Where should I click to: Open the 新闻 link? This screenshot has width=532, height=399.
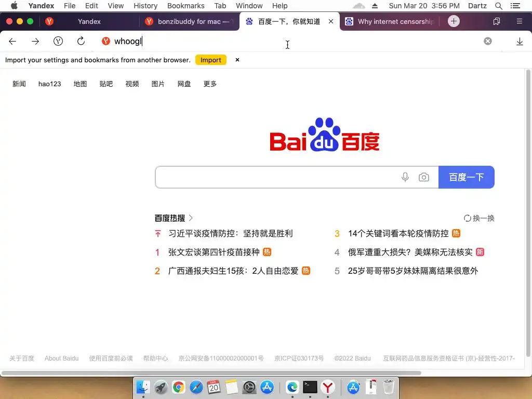point(19,84)
